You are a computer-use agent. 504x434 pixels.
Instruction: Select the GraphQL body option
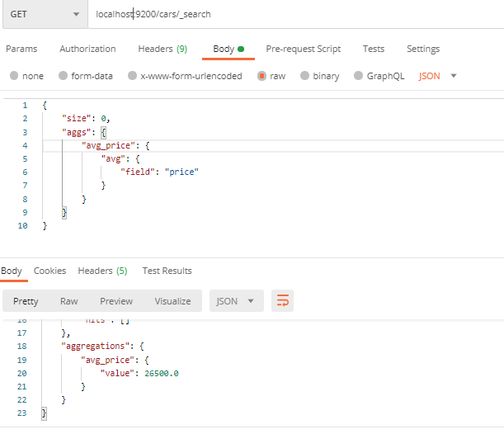(379, 76)
